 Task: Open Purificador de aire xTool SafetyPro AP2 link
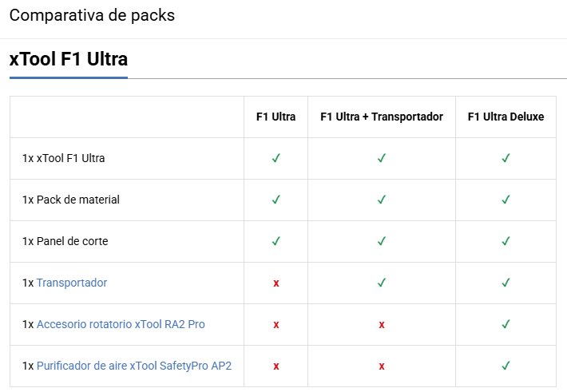point(134,366)
